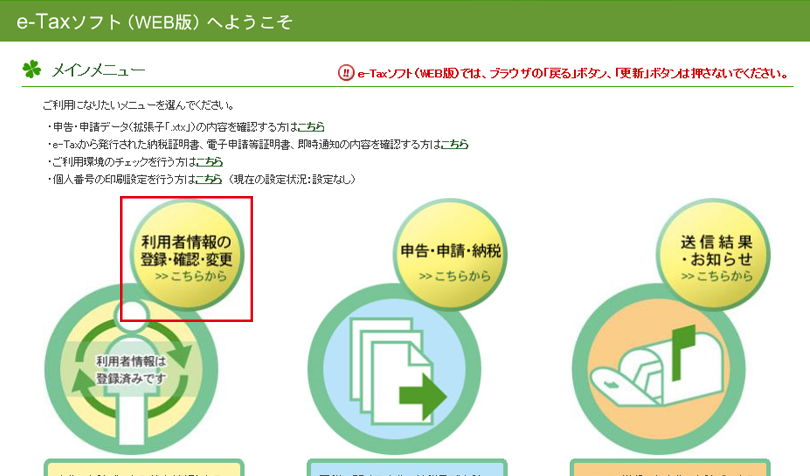This screenshot has width=810, height=476.
Task: Open 申告・申請・納税 yellow circle button
Action: coord(450,255)
